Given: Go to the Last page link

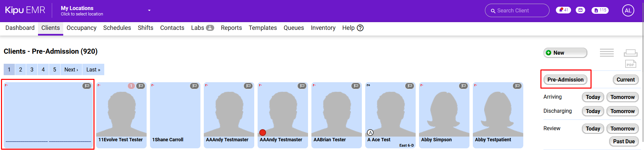Looking at the screenshot, I should click(x=93, y=69).
